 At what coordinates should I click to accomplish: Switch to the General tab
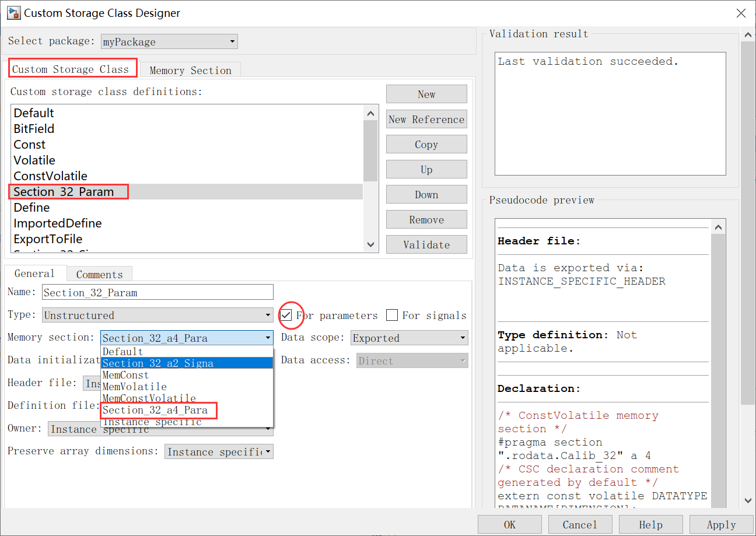point(35,273)
